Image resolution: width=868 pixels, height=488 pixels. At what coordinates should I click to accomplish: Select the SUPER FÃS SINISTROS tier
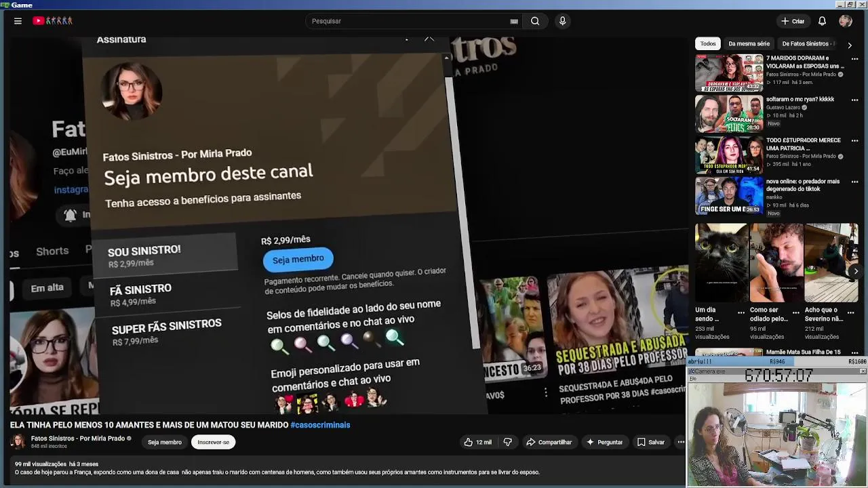click(x=167, y=331)
